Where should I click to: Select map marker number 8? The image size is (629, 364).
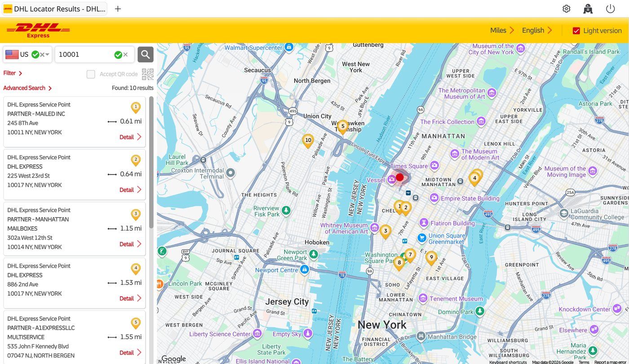[399, 263]
